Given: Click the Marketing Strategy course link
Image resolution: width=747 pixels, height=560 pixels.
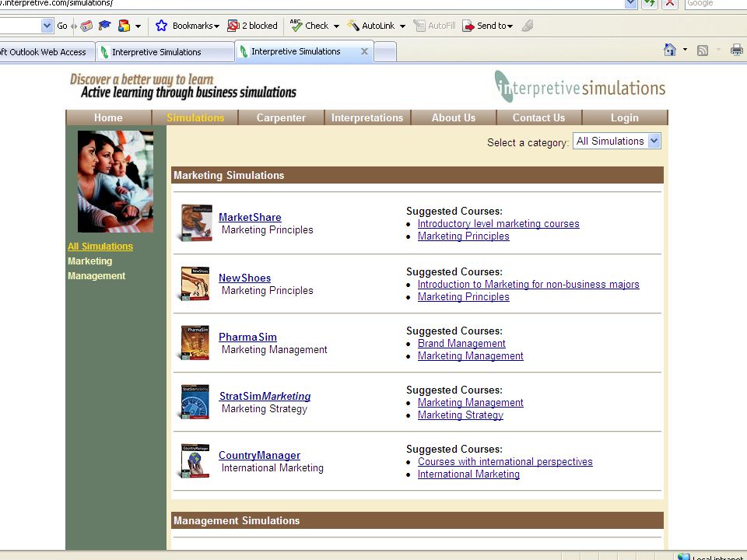Looking at the screenshot, I should click(x=460, y=415).
